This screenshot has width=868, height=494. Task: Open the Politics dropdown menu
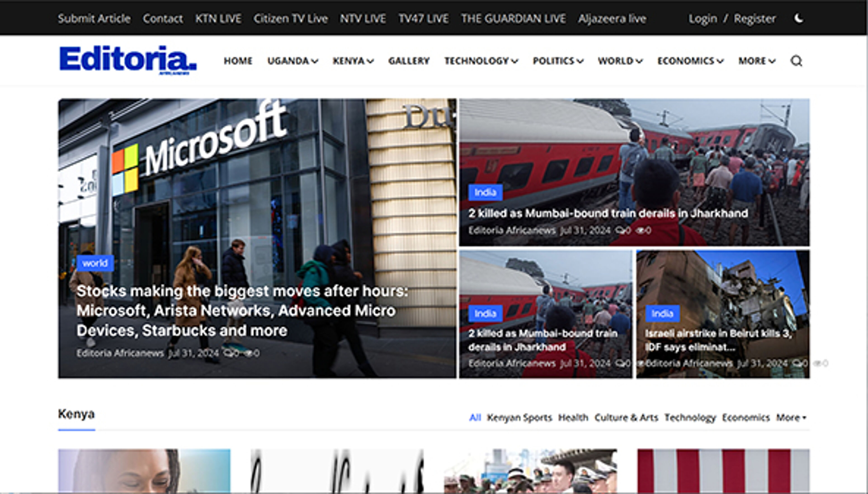tap(558, 61)
